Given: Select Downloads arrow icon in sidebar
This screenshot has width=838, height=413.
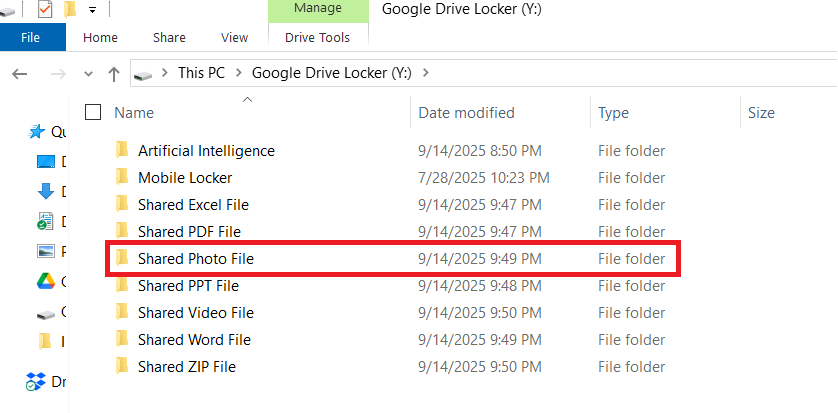Looking at the screenshot, I should [45, 191].
